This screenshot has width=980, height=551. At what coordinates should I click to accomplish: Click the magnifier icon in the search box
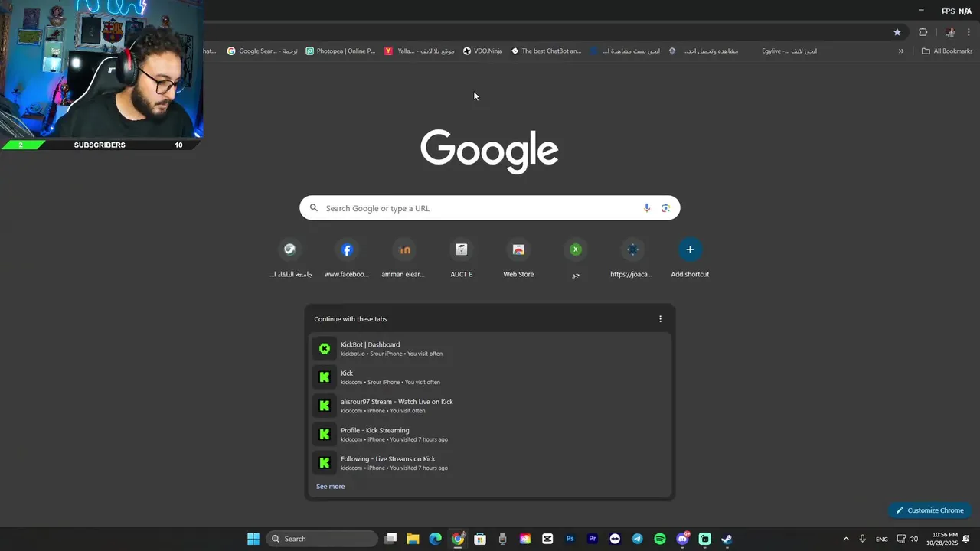(x=313, y=208)
